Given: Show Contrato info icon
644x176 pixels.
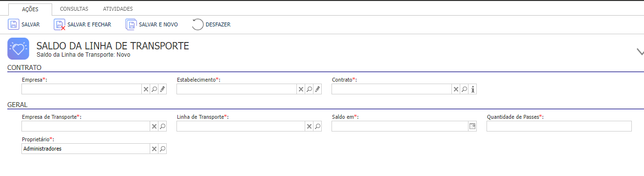Looking at the screenshot, I should 472,89.
